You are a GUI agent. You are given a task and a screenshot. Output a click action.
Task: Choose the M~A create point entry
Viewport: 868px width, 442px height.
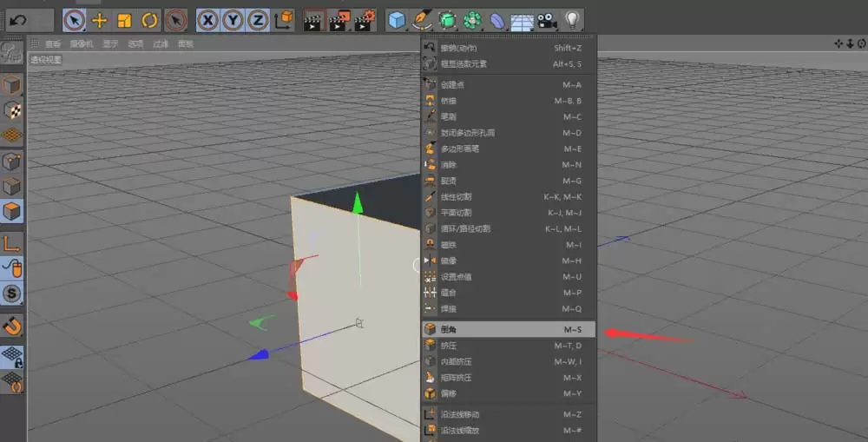point(508,85)
